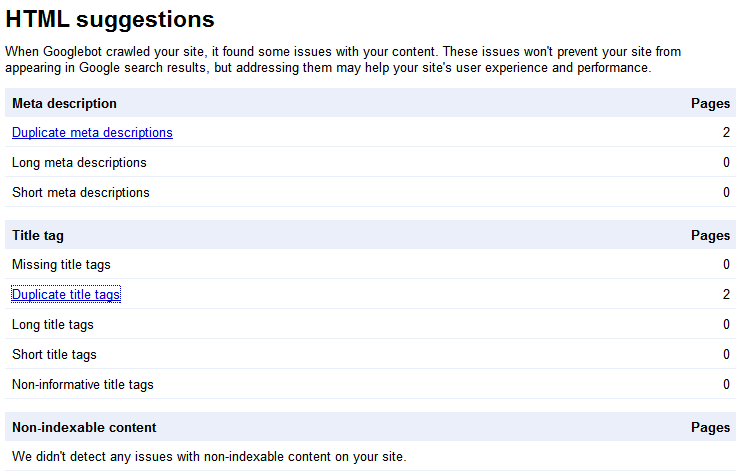Click the no non-indexable issues detected message

point(209,457)
